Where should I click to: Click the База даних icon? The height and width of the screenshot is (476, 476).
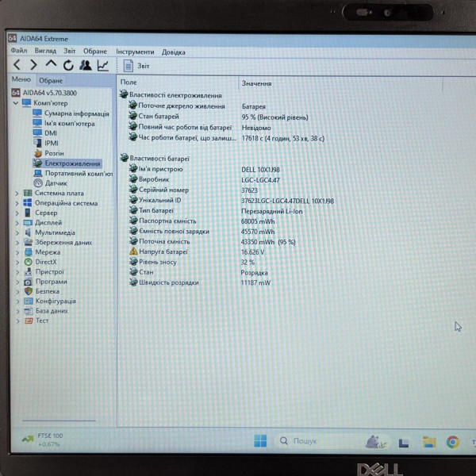click(29, 311)
